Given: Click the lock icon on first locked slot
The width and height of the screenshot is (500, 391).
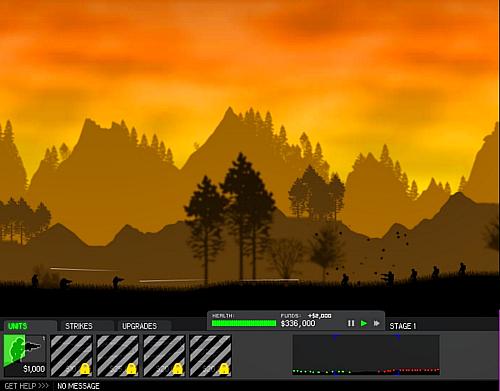Looking at the screenshot, I should [85, 369].
